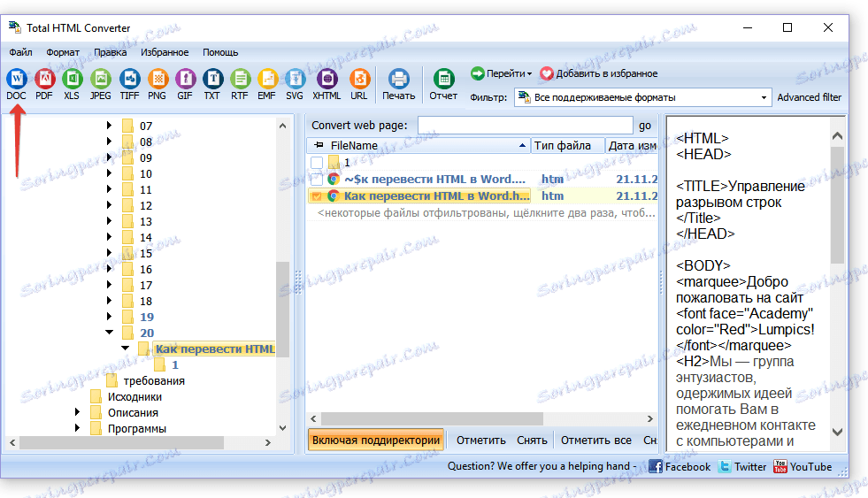Pick the XHTML conversion icon
868x498 pixels.
point(326,84)
